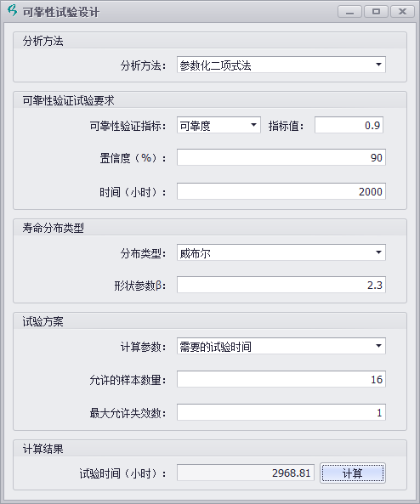The width and height of the screenshot is (420, 504).
Task: Click the 形状参数β input field
Action: coord(281,285)
